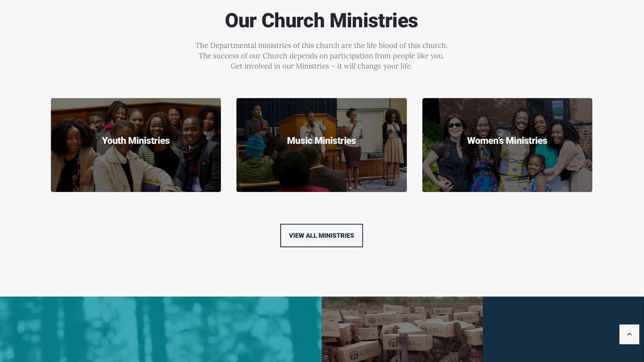Viewport: 644px width, 362px height.
Task: Click the line 'Get involved in our Ministries'
Action: 321,66
